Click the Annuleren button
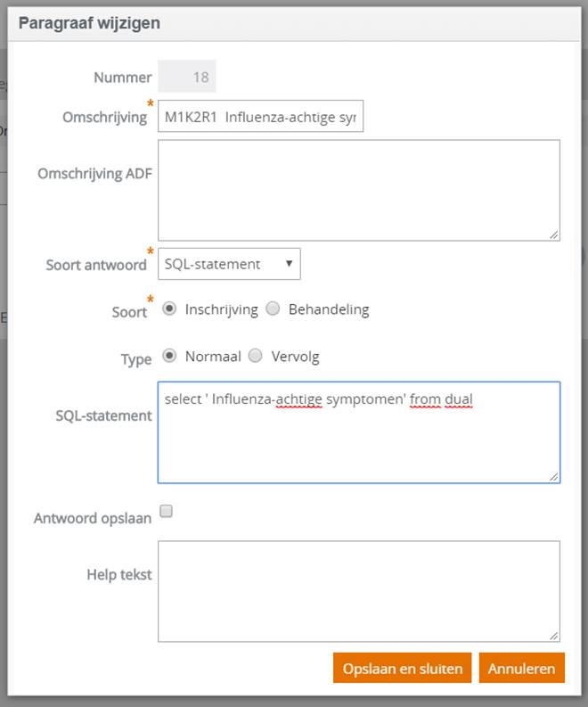This screenshot has height=707, width=588. (521, 668)
